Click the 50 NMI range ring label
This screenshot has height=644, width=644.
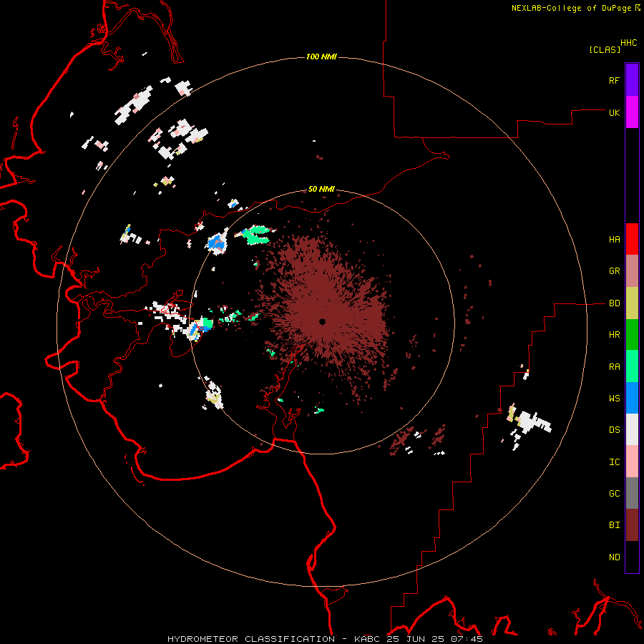point(321,189)
